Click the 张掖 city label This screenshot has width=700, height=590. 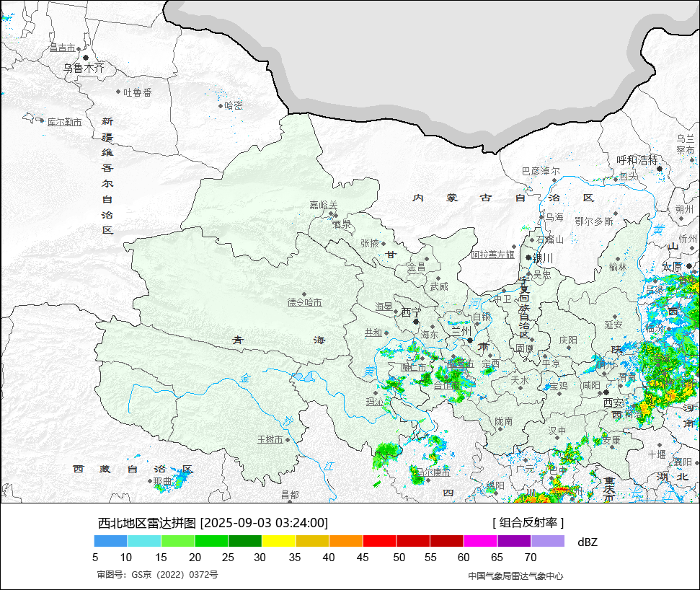[x=370, y=243]
